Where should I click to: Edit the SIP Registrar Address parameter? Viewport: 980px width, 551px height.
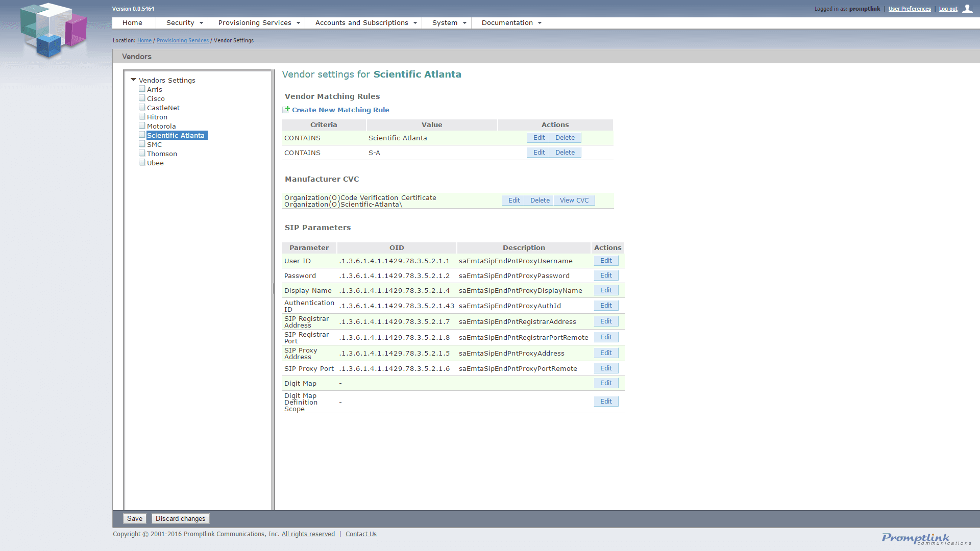click(x=606, y=321)
